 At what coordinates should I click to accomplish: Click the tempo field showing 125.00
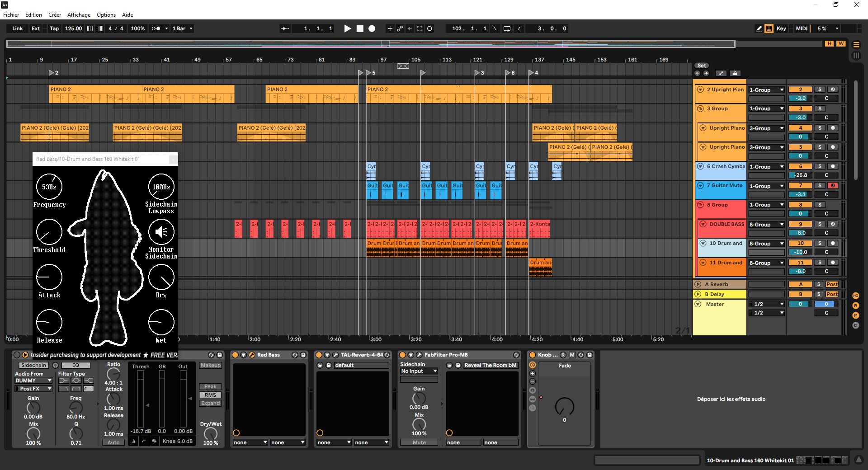tap(73, 28)
